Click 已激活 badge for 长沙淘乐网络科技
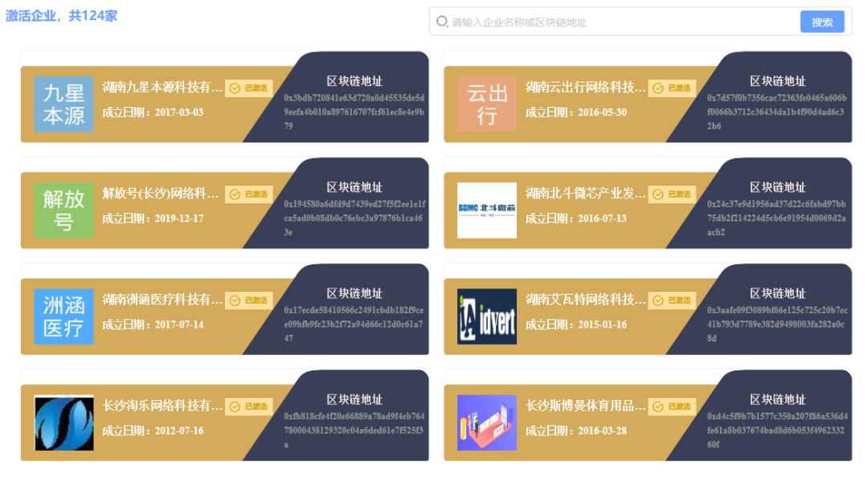 [248, 407]
